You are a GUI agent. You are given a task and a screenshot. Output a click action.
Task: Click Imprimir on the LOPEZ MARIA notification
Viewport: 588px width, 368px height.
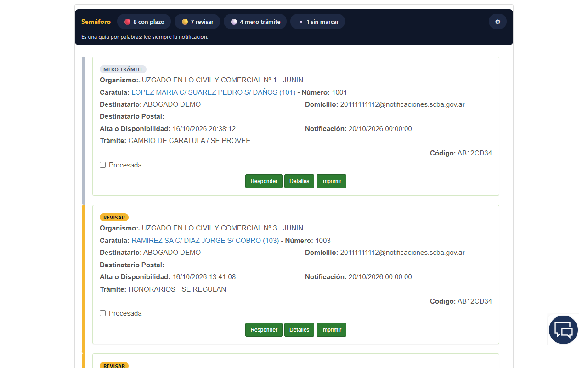click(331, 181)
